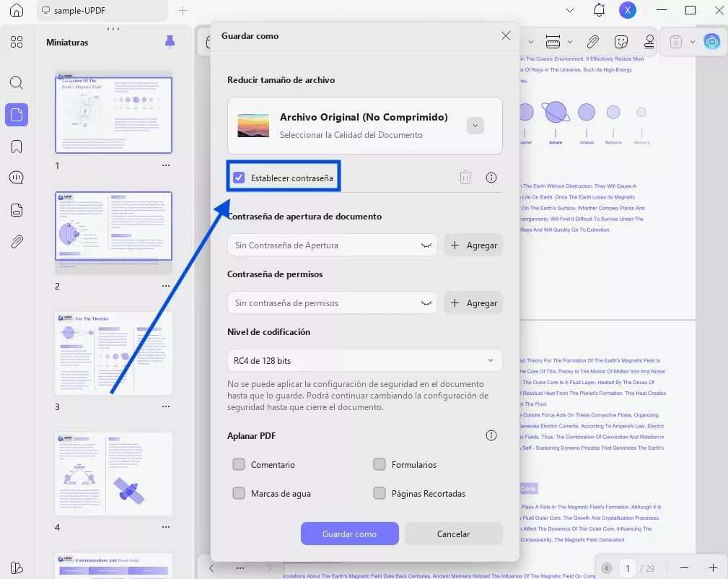Switch to the sample-UPDF tab
This screenshot has width=728, height=579.
[102, 10]
